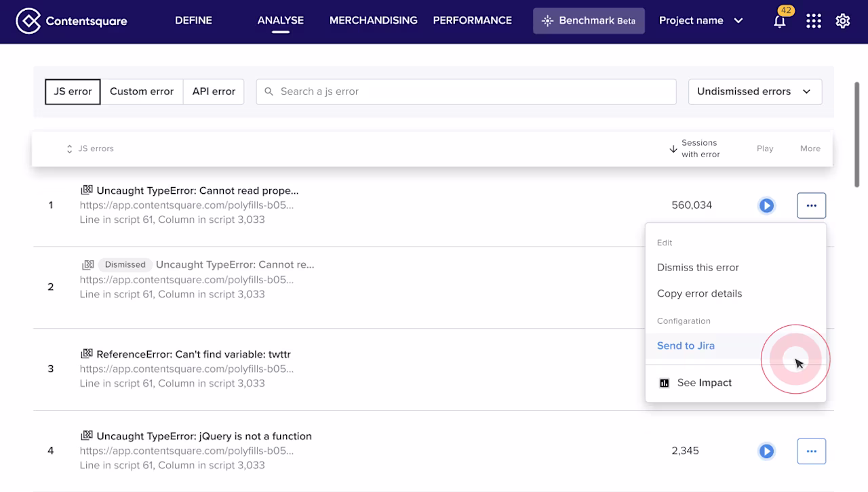Screen dimensions: 868x492
Task: Select the JS error filter
Action: click(73, 91)
